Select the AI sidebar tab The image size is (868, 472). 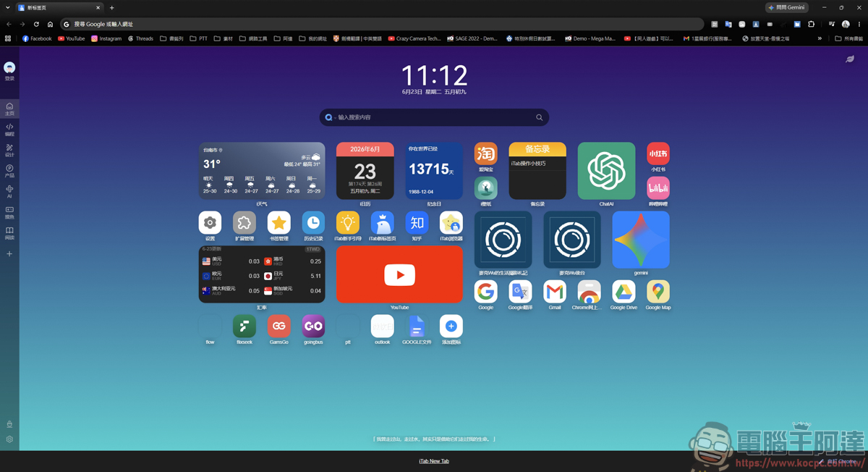(9, 192)
